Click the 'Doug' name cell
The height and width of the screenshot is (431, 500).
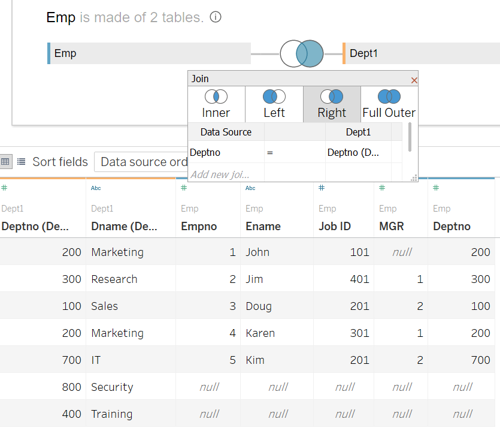(259, 306)
